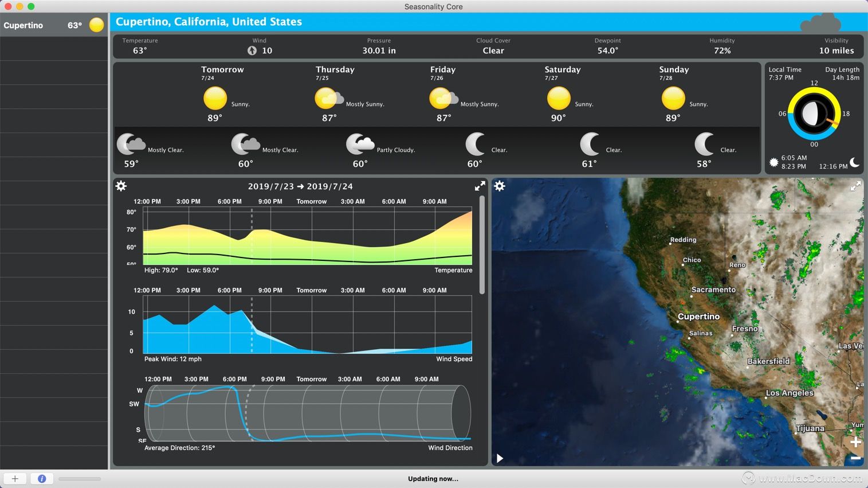Click the Dewpoint 54.0° value
The image size is (868, 488).
[x=607, y=50]
